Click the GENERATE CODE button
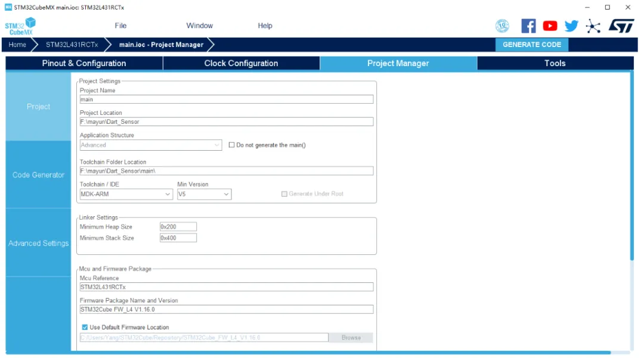Image resolution: width=644 pixels, height=358 pixels. coord(532,45)
